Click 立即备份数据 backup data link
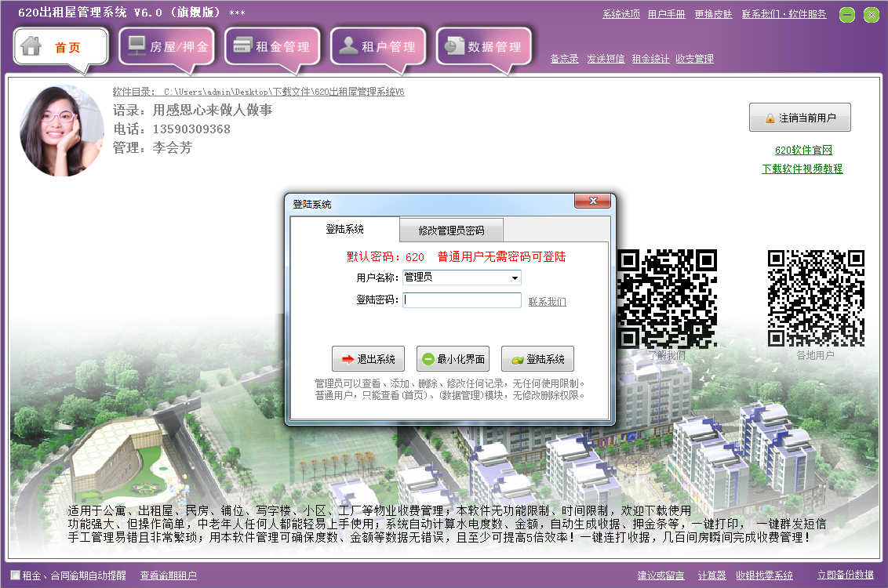 click(845, 575)
